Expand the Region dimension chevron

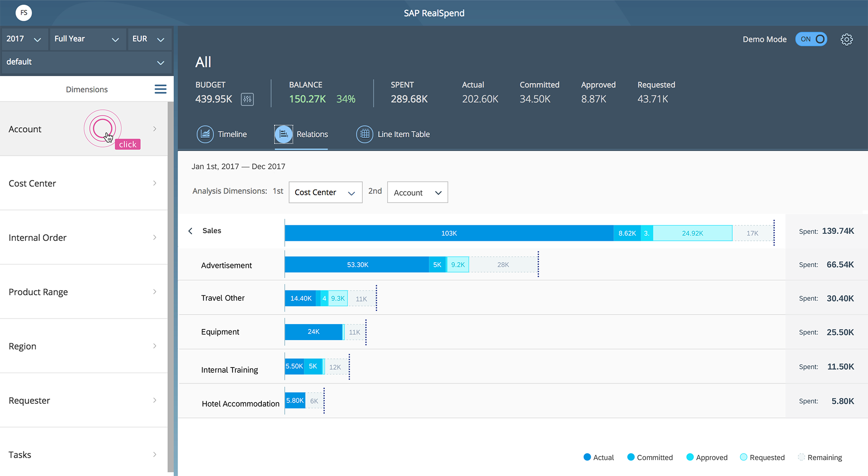pyautogui.click(x=155, y=346)
